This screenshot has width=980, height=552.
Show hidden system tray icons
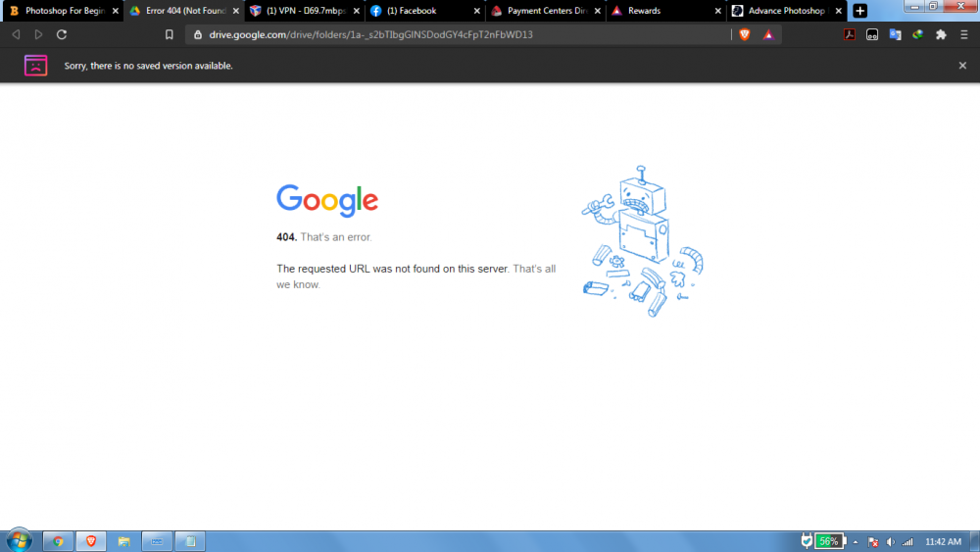click(x=856, y=542)
